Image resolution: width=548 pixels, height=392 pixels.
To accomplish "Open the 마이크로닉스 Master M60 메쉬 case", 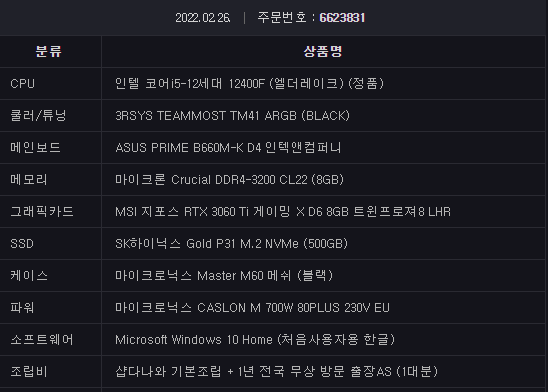I will point(224,276).
